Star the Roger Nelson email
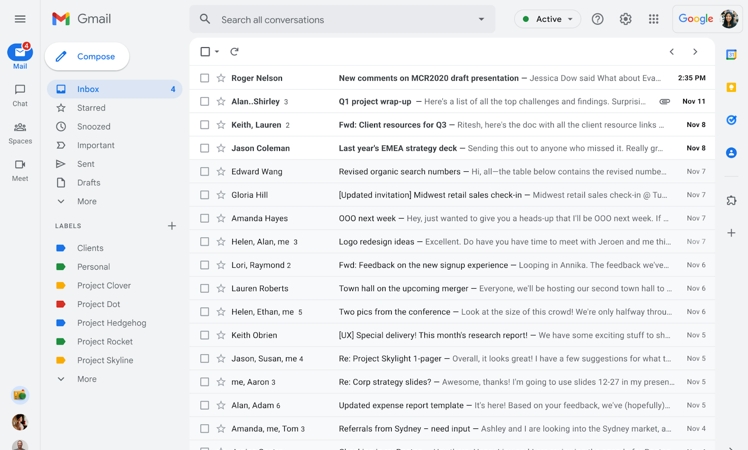Image resolution: width=748 pixels, height=450 pixels. (x=221, y=78)
